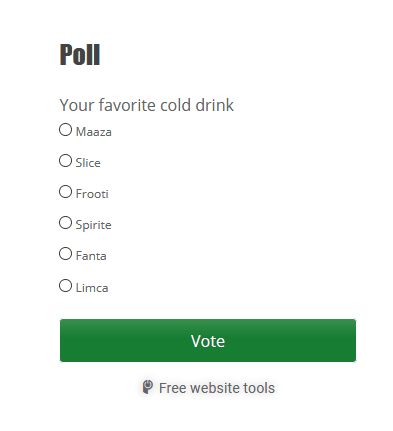Image resolution: width=393 pixels, height=431 pixels.
Task: Click the Slice text label
Action: point(88,163)
